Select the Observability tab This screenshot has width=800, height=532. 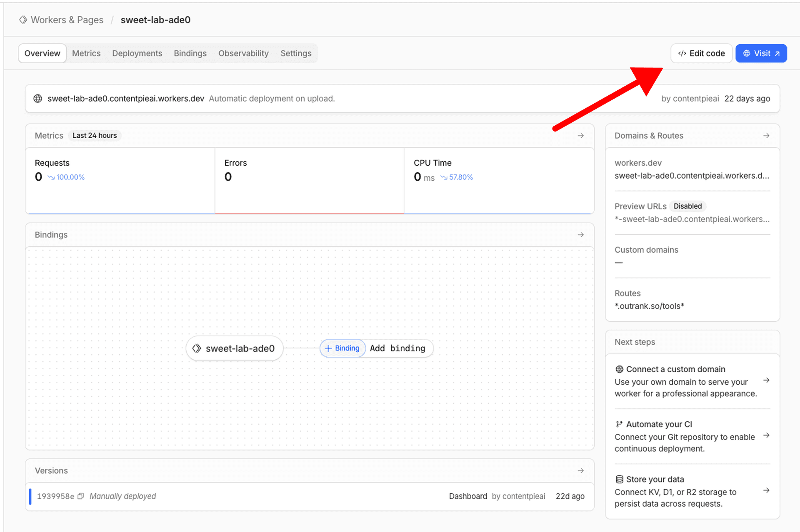pos(243,53)
